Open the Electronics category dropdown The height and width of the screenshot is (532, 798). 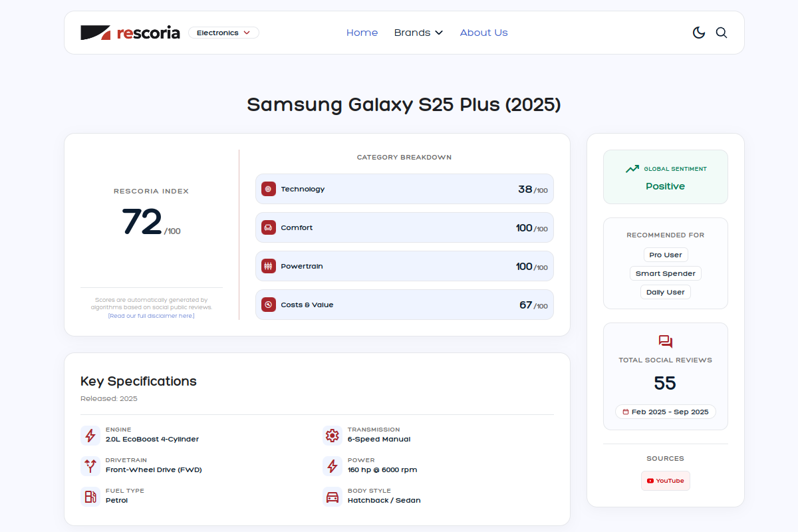pyautogui.click(x=223, y=33)
